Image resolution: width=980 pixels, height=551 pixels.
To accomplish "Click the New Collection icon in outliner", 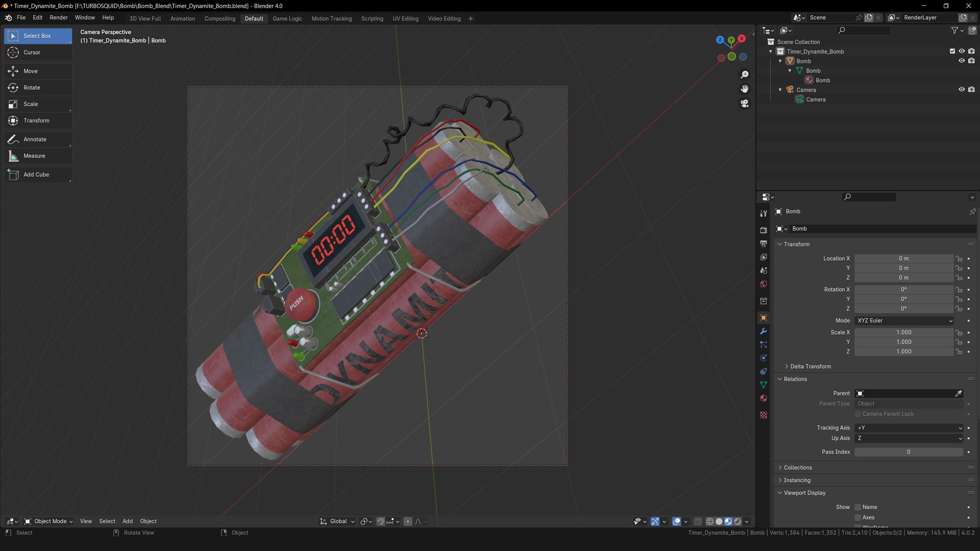I will 972,31.
